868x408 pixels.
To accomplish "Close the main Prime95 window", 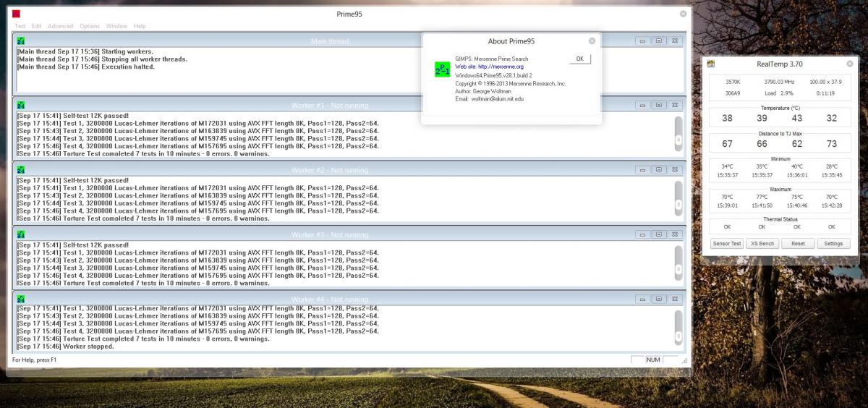I will point(683,14).
